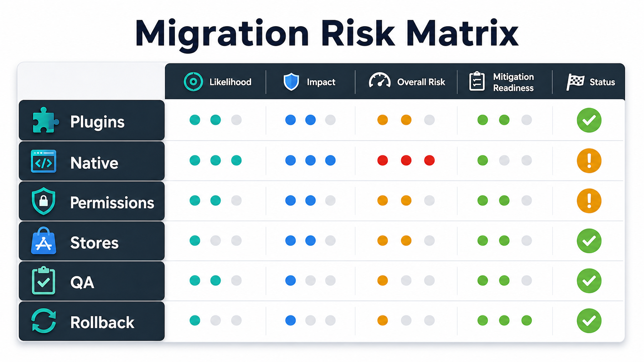Click Rollback's first teal Likelihood dot
644x362 pixels.
pyautogui.click(x=195, y=320)
